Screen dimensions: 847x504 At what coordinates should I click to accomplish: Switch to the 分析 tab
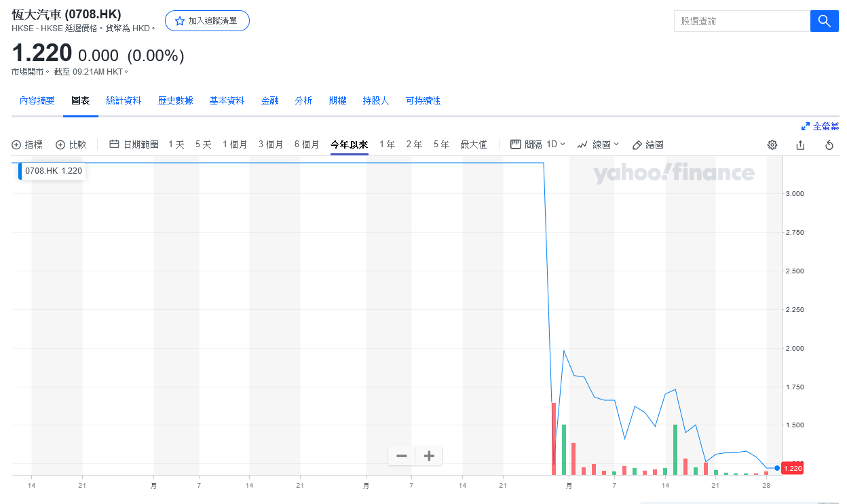pos(304,100)
